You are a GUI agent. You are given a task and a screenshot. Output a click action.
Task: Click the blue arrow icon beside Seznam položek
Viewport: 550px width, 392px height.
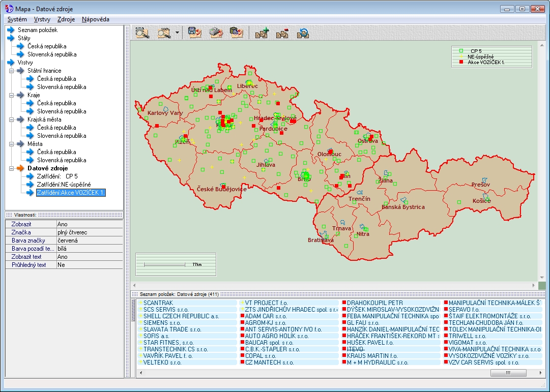[11, 30]
